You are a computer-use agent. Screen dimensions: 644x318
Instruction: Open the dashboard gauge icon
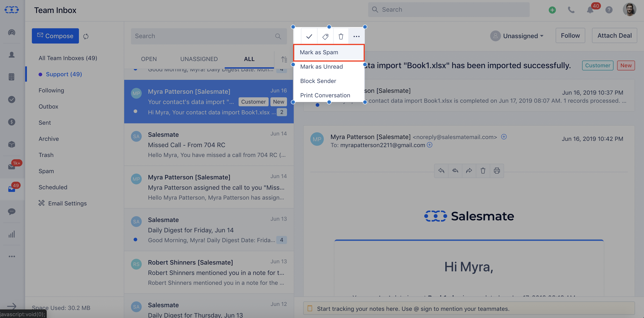tap(11, 32)
